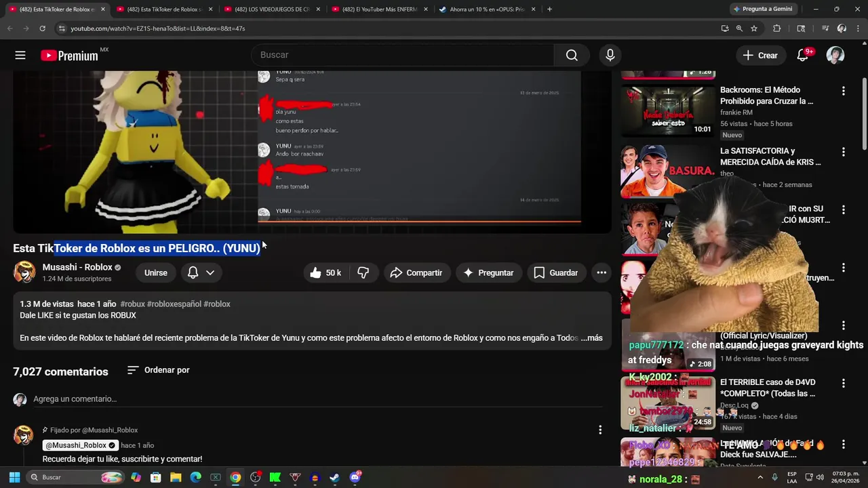Open the notifications bell in header
The height and width of the screenshot is (488, 868).
click(803, 56)
